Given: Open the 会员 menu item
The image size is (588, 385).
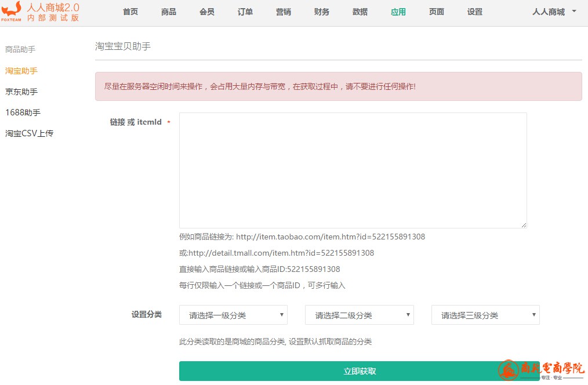Looking at the screenshot, I should [207, 12].
